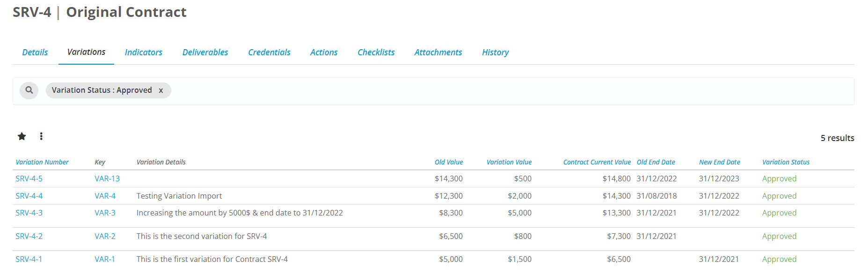
Task: Open the Indicators tab
Action: (143, 52)
